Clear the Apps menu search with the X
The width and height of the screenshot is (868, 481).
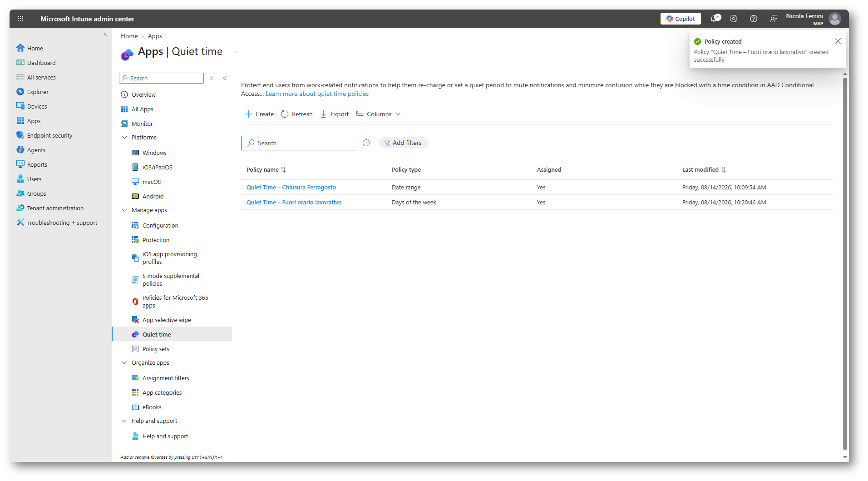pos(211,78)
